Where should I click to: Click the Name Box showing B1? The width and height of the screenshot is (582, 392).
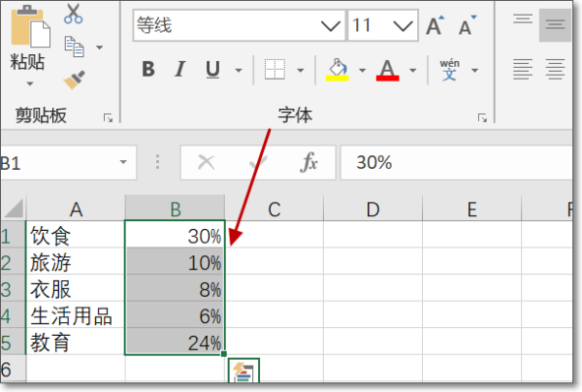tap(57, 163)
